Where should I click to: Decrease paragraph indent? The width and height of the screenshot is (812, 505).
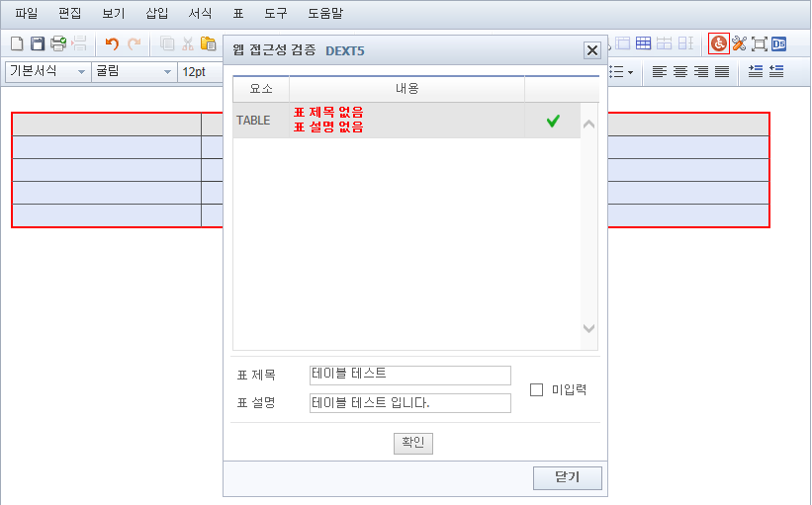pyautogui.click(x=776, y=71)
